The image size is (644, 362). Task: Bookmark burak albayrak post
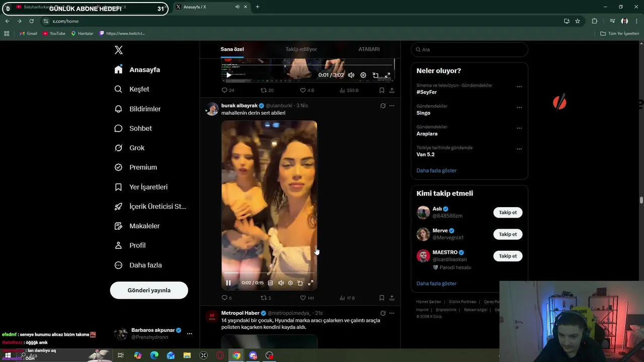(381, 298)
